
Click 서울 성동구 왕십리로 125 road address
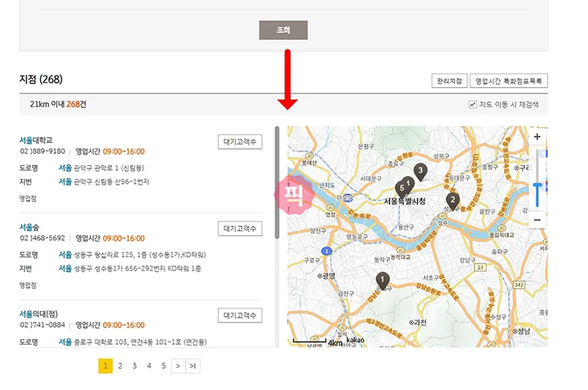[132, 255]
